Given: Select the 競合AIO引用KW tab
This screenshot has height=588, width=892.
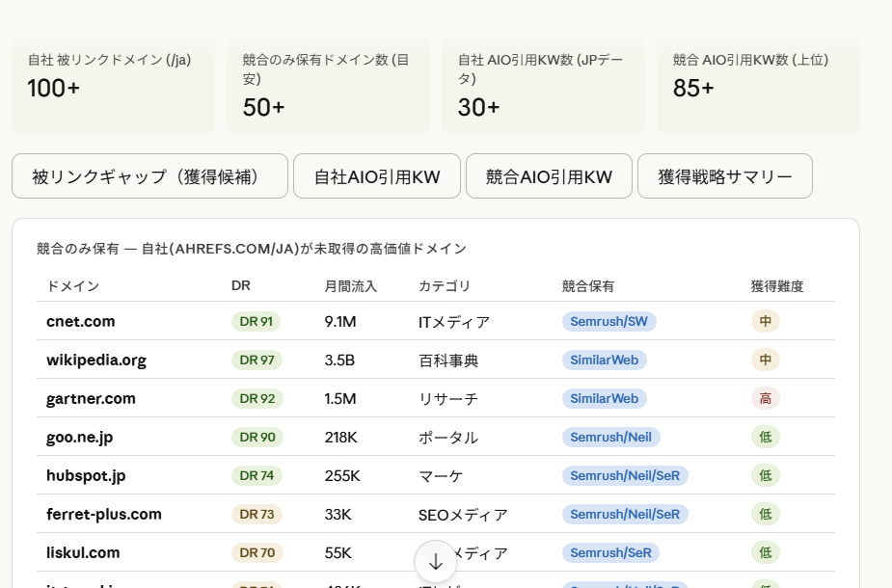Looking at the screenshot, I should [x=549, y=176].
